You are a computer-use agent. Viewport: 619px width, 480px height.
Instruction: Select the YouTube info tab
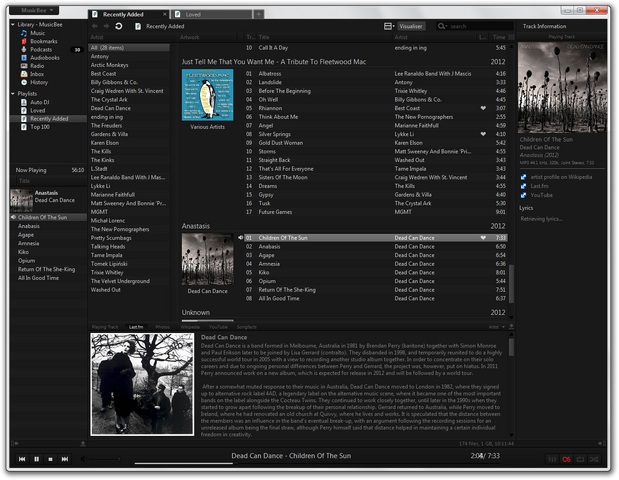click(218, 327)
